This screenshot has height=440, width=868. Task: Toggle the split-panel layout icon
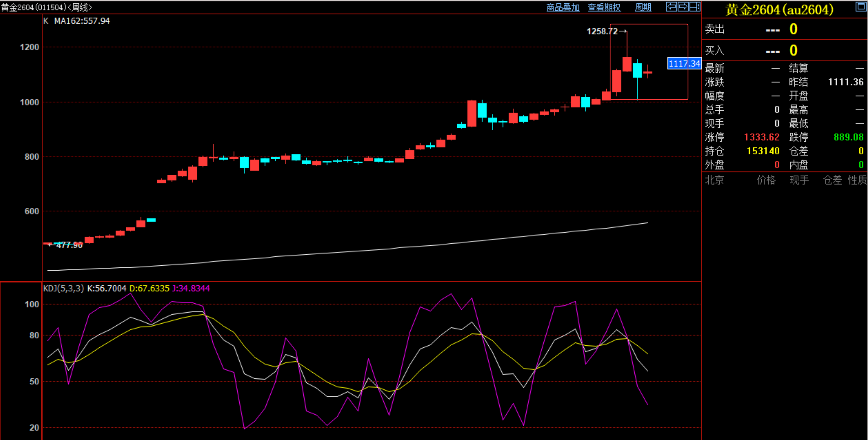pos(695,6)
